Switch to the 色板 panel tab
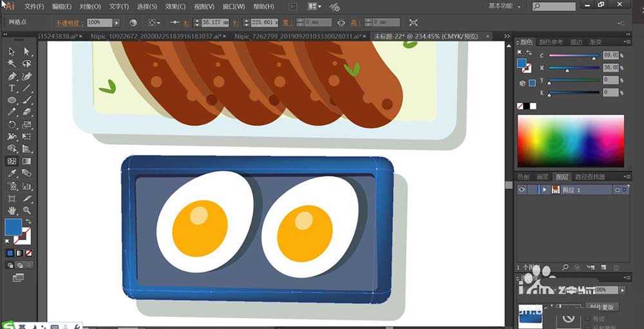Image resolution: width=644 pixels, height=329 pixels. point(524,176)
